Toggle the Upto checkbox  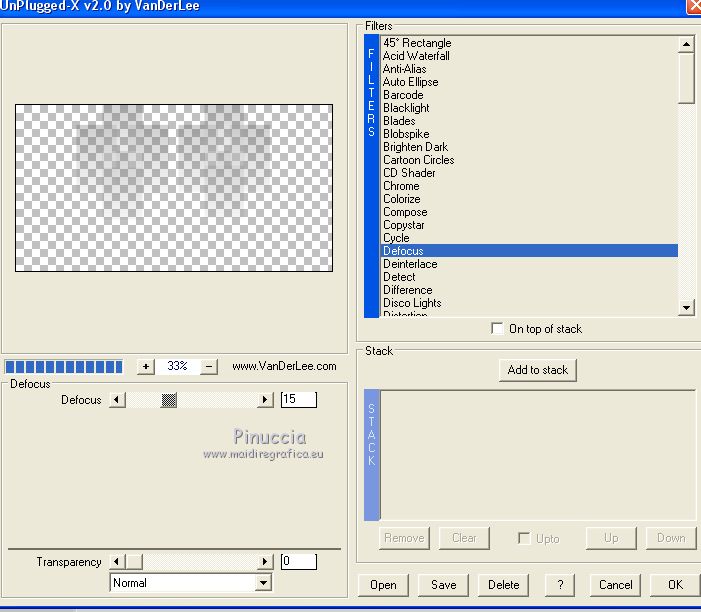coord(524,538)
